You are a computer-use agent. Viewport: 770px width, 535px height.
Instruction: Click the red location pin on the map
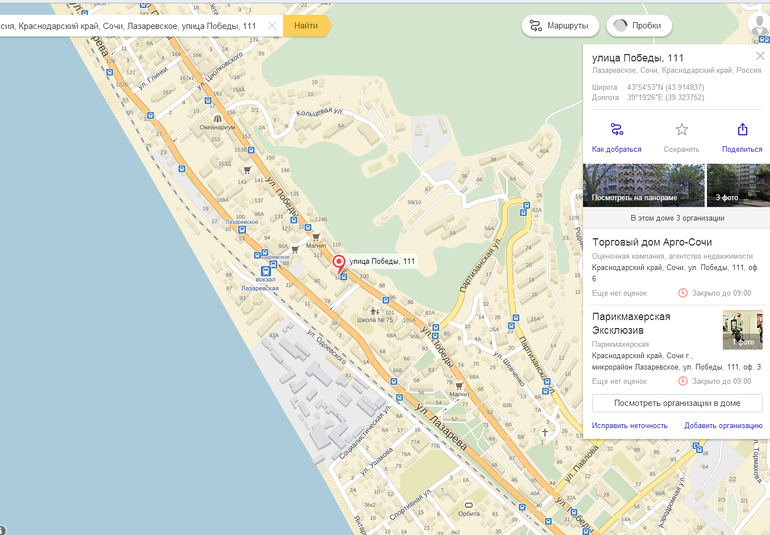click(x=339, y=263)
